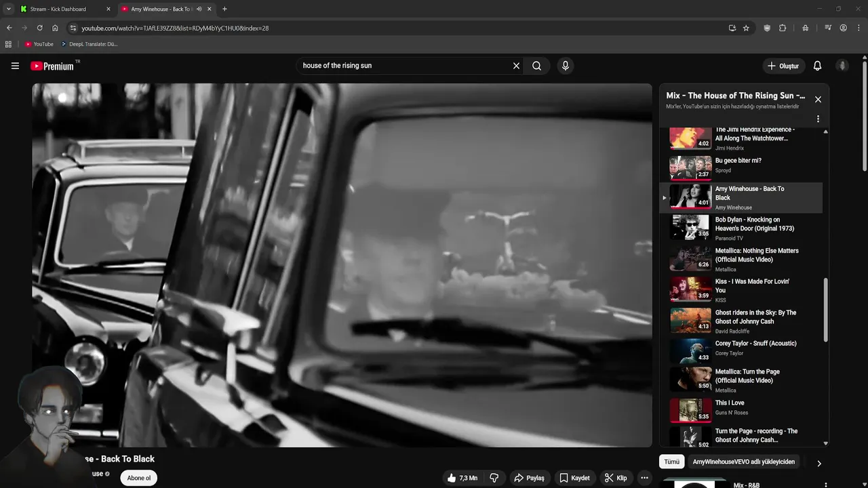Click the Mix - The House of The Rising Sun title
868x488 pixels.
click(x=735, y=96)
